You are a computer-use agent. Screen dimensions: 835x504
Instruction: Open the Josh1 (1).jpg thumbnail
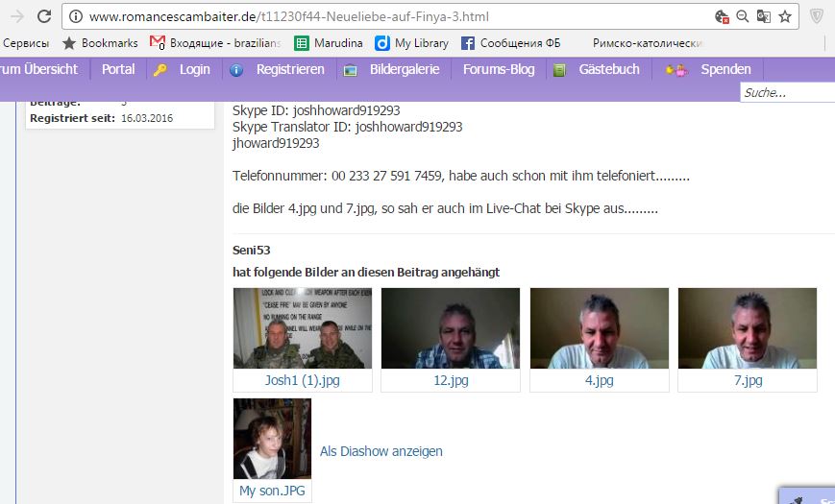pos(303,328)
